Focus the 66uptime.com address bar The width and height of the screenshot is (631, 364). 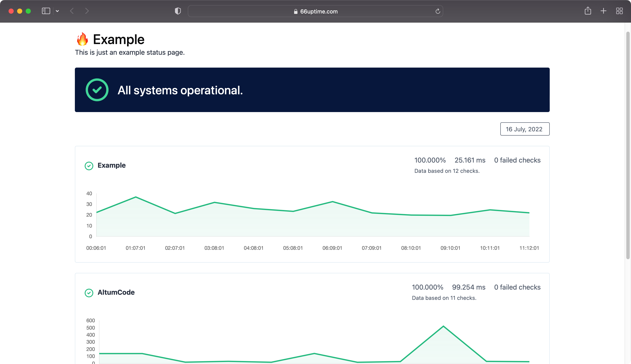[315, 11]
